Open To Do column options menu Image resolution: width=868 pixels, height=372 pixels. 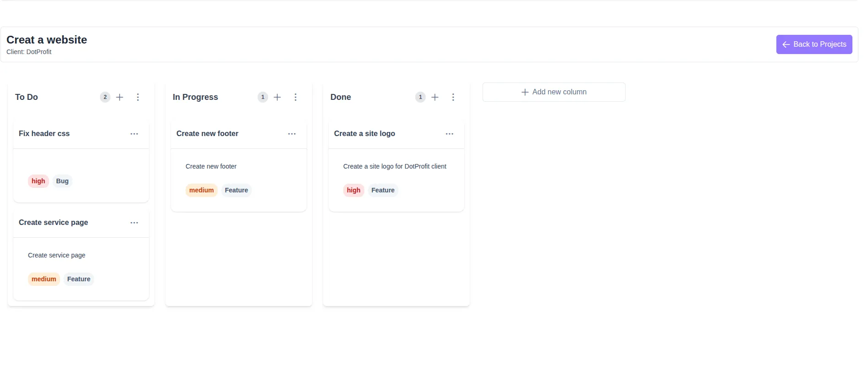(138, 97)
